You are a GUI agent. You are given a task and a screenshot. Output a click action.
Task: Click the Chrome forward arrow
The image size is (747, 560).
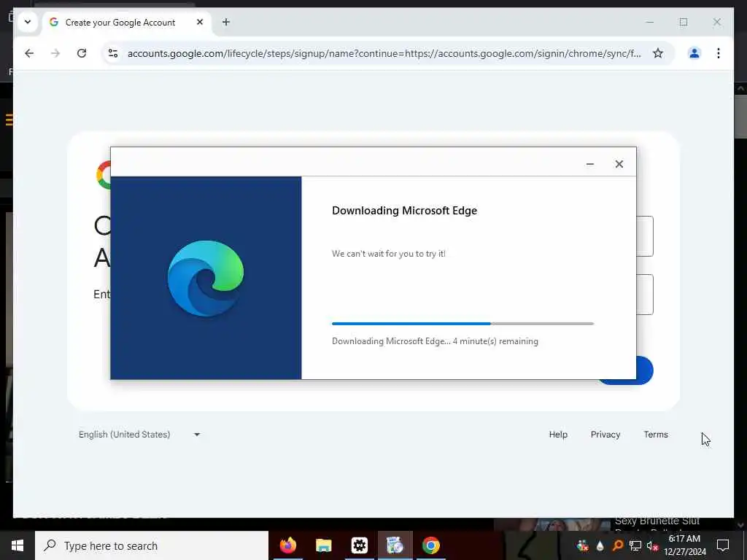point(55,53)
